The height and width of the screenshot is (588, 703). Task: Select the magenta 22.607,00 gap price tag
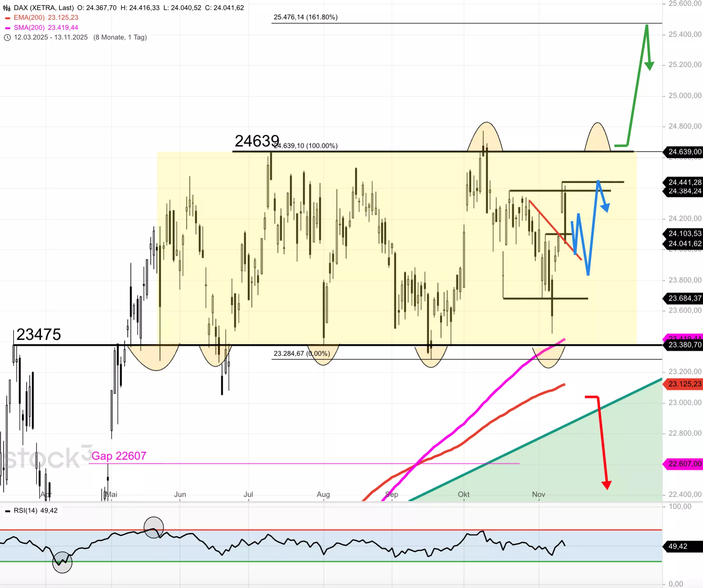click(684, 464)
